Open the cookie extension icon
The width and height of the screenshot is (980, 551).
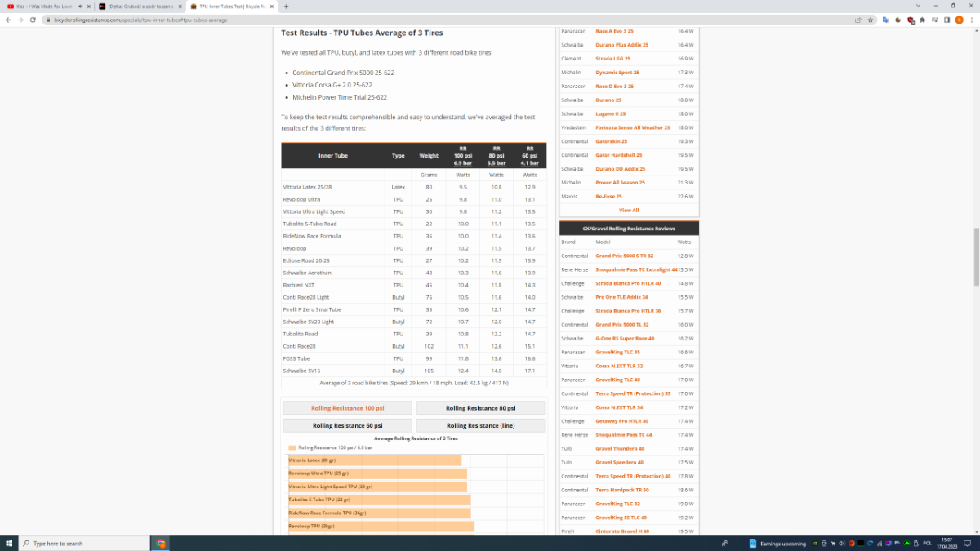pos(898,20)
